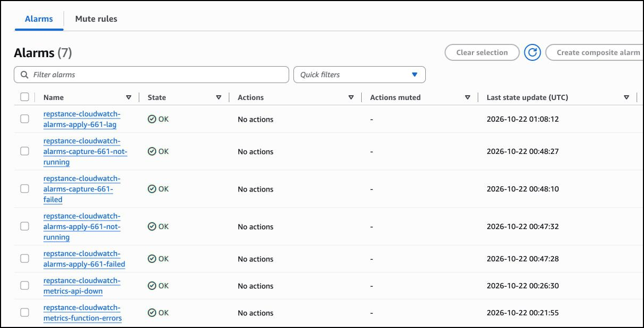Image resolution: width=644 pixels, height=328 pixels.
Task: Click OK status icon for apply-661-not-running row
Action: click(152, 226)
